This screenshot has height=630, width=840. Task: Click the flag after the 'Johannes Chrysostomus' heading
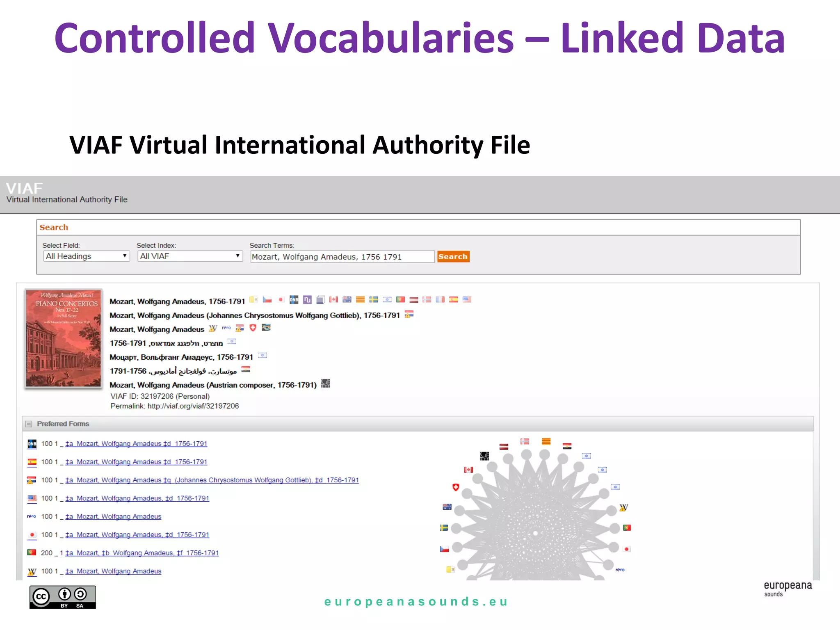[x=409, y=315]
